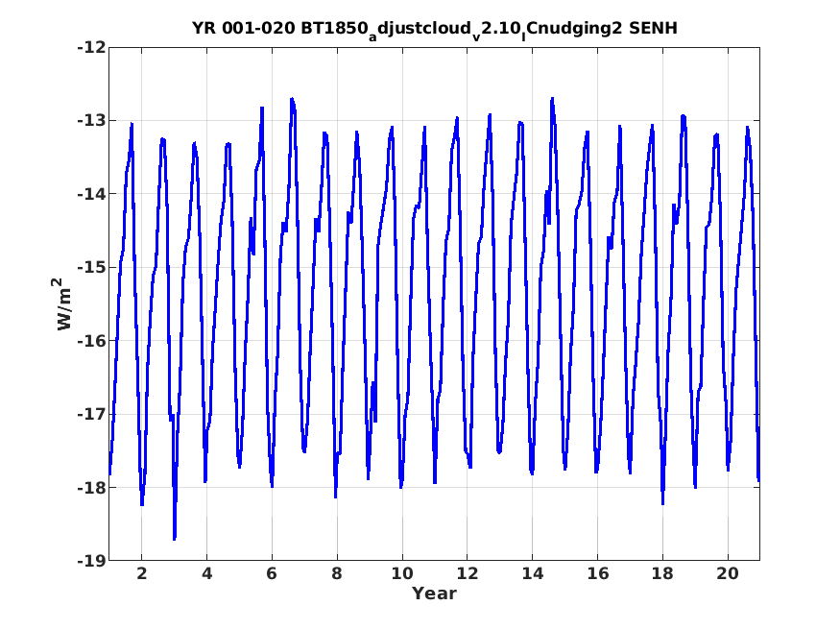Click y-axis tick label -12
Viewport: 840px width, 630px height.
point(91,48)
